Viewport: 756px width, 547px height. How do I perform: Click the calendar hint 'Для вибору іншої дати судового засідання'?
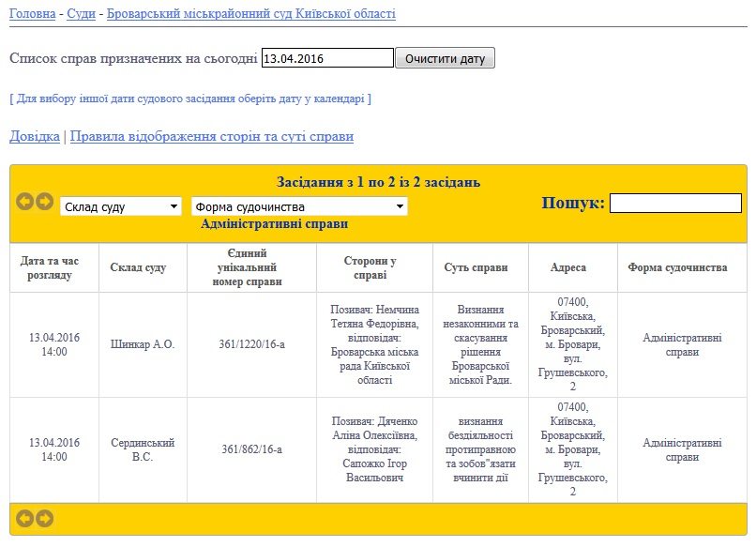coord(190,99)
